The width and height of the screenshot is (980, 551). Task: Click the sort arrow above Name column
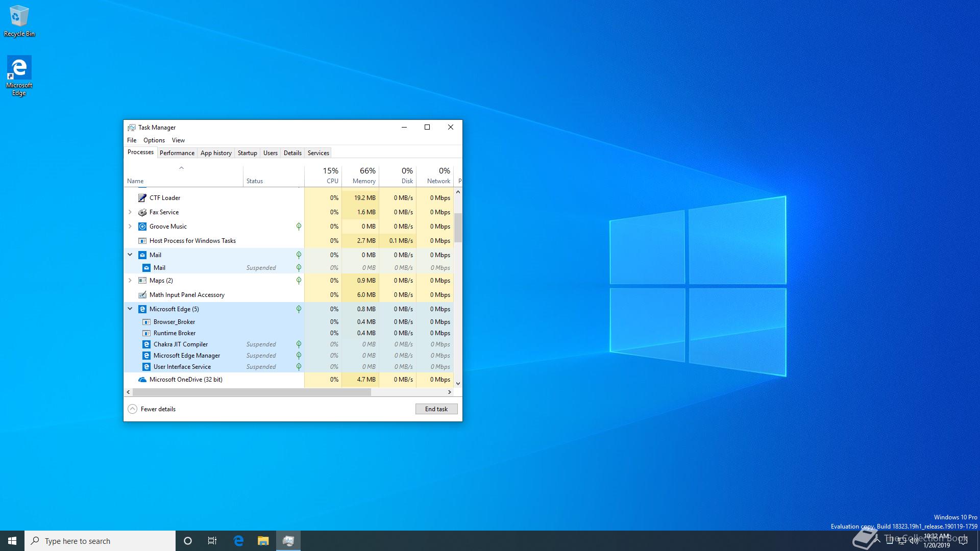(181, 168)
